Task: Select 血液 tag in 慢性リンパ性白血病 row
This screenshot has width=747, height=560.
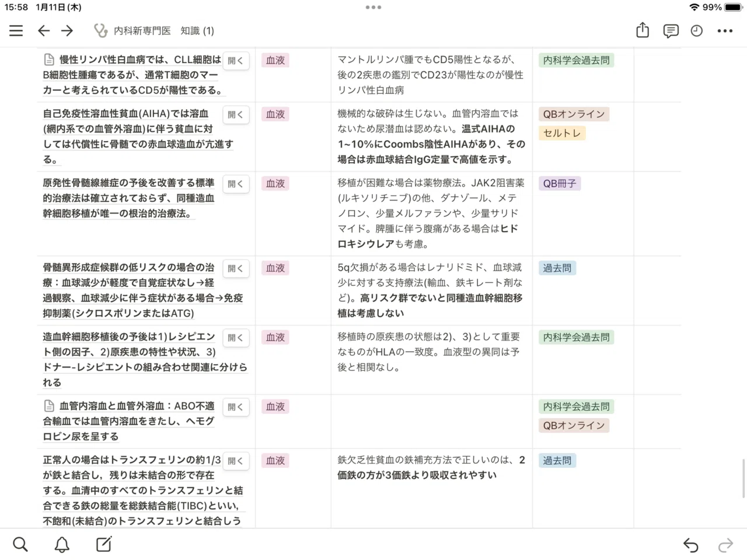Action: 275,60
